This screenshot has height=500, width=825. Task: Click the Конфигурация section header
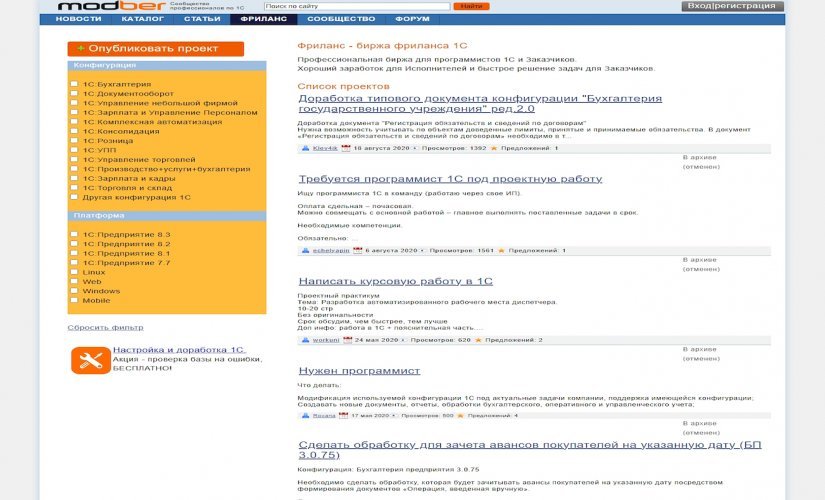tap(167, 65)
